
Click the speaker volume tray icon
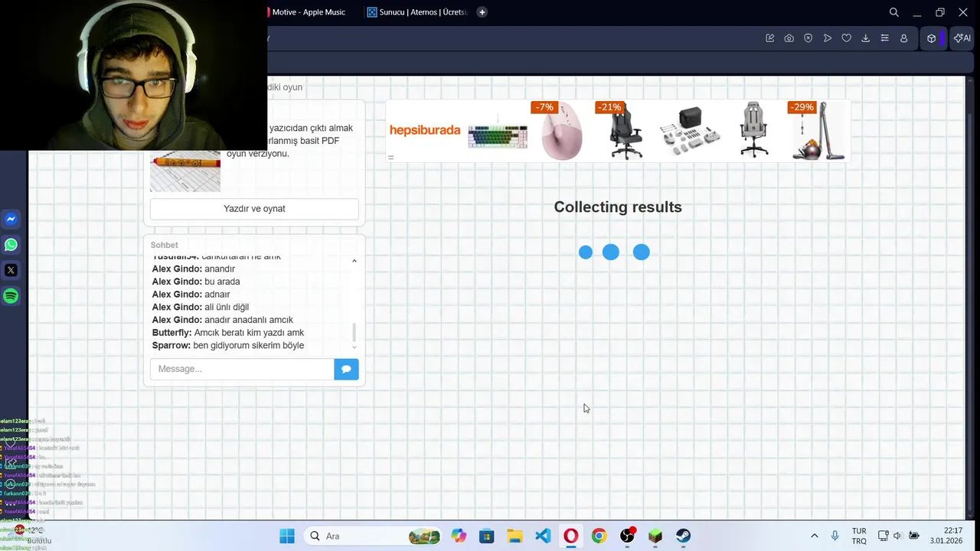(x=897, y=536)
